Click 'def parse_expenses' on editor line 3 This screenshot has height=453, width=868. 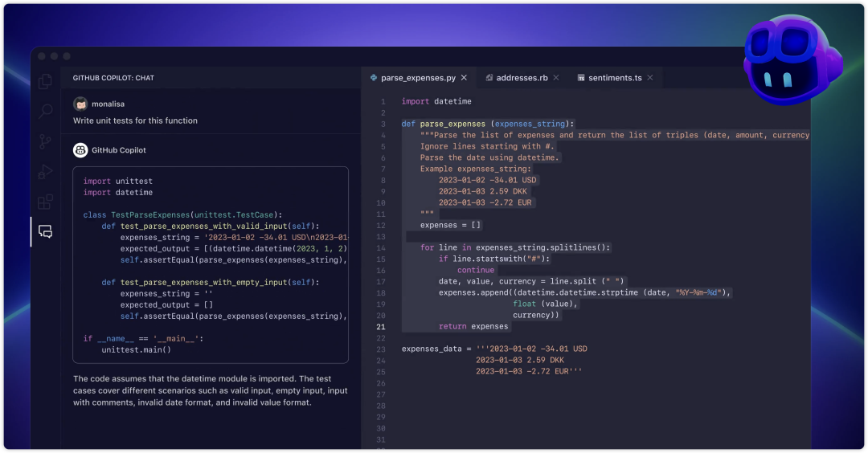[444, 124]
